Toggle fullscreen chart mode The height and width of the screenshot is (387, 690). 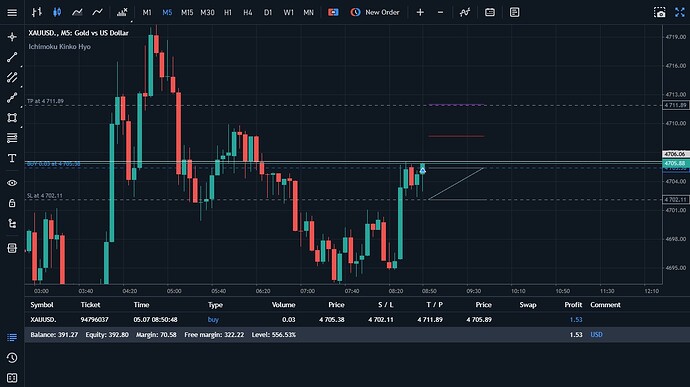click(680, 12)
